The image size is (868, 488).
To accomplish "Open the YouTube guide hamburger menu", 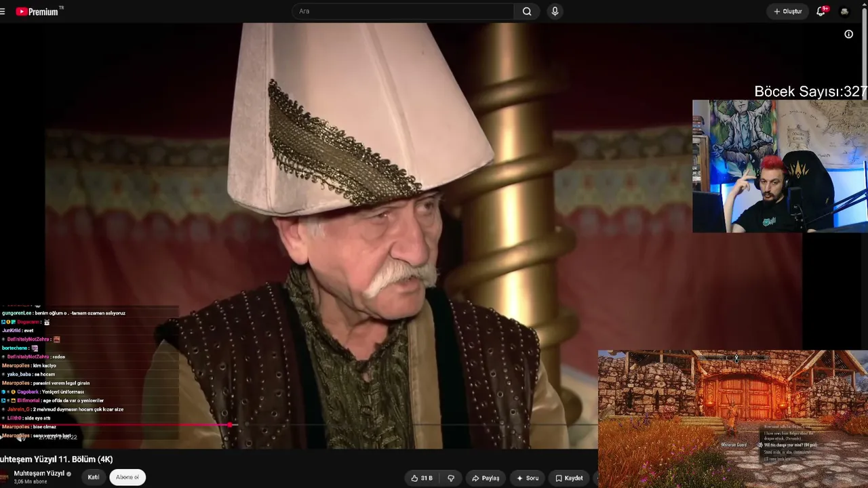I will tap(3, 12).
